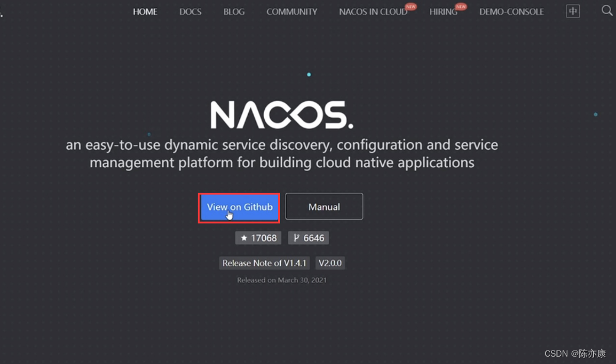616x364 pixels.
Task: Go to the BLOG page
Action: point(234,12)
